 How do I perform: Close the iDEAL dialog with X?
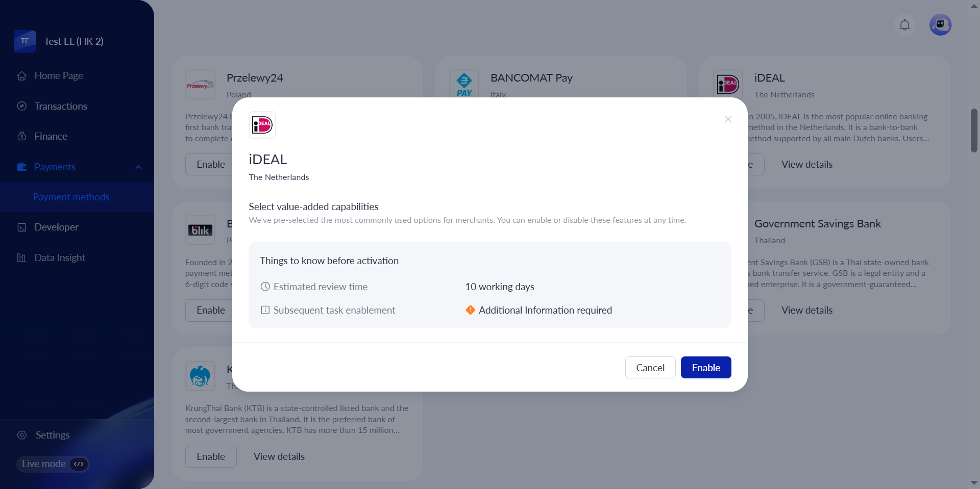[x=728, y=119]
